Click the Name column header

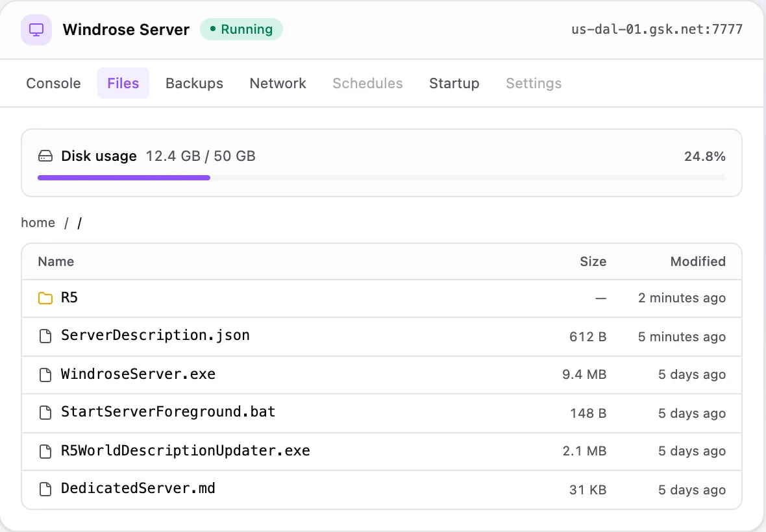[x=56, y=261]
